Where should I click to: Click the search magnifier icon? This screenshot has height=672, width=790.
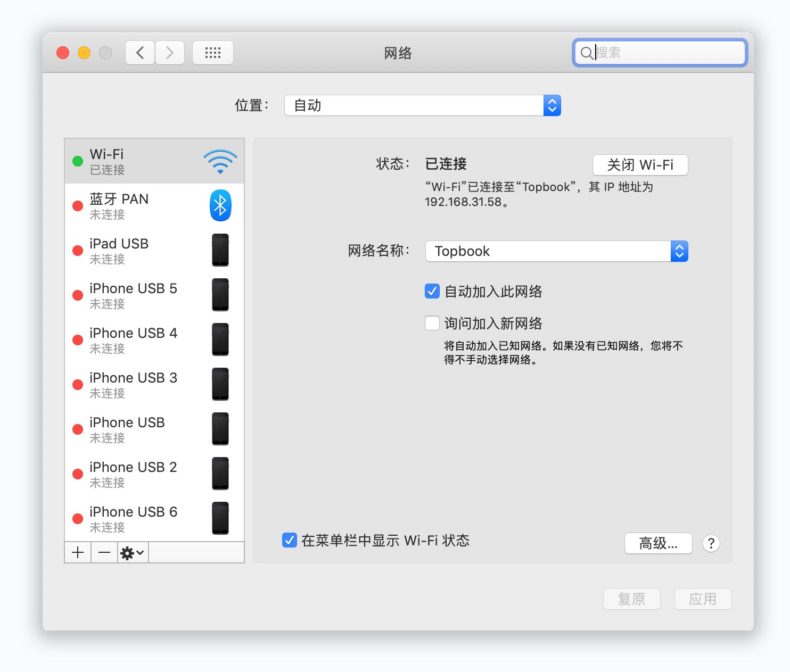click(586, 53)
